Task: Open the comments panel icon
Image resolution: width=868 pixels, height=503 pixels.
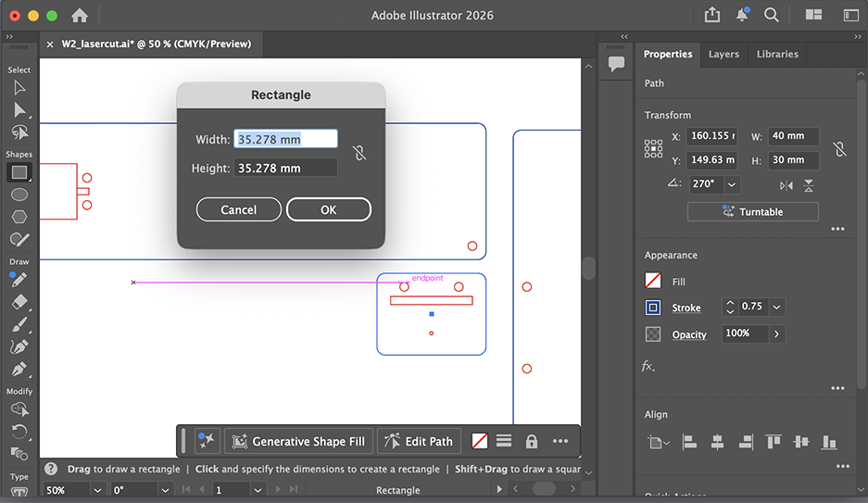Action: [x=616, y=63]
